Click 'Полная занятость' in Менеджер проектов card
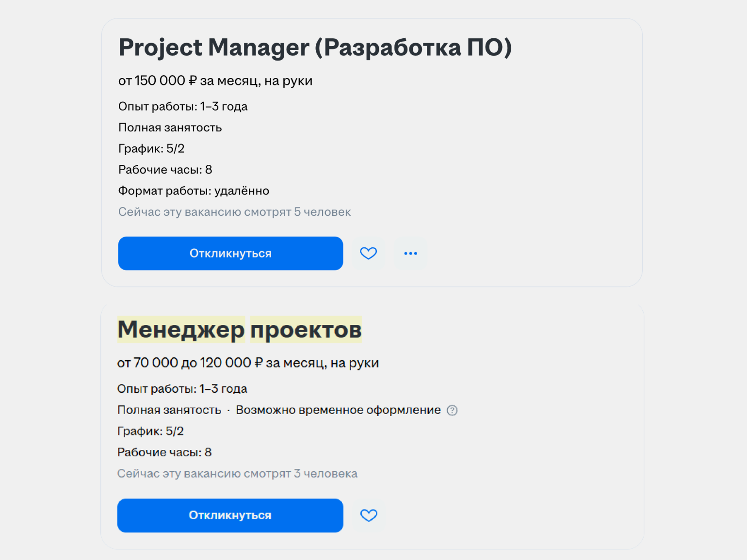Screen dimensions: 747x560 point(169,410)
